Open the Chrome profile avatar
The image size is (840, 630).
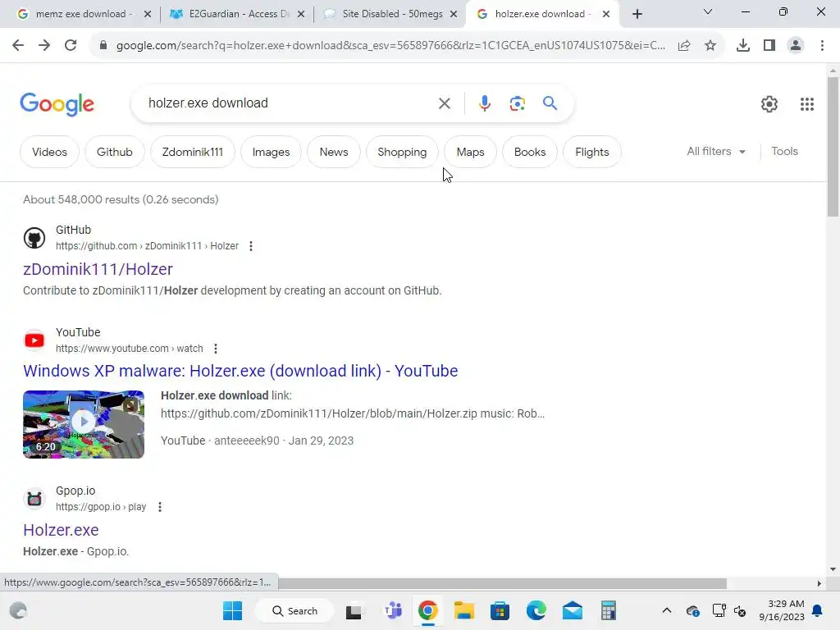coord(796,46)
